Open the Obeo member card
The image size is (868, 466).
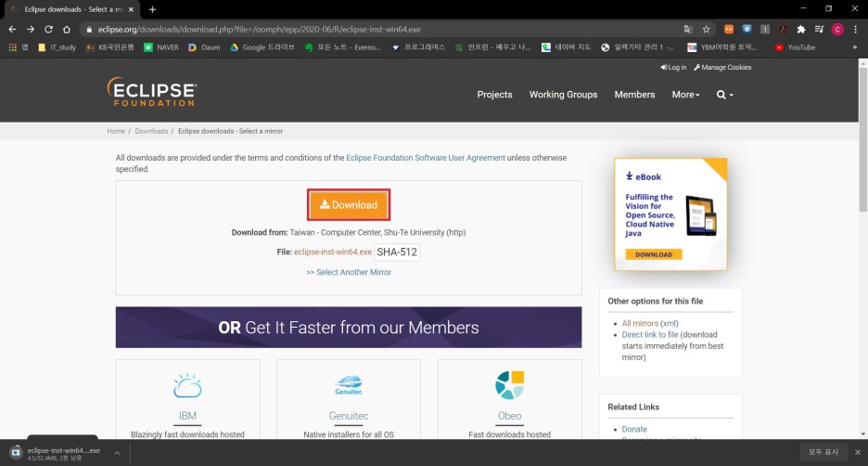click(x=510, y=400)
